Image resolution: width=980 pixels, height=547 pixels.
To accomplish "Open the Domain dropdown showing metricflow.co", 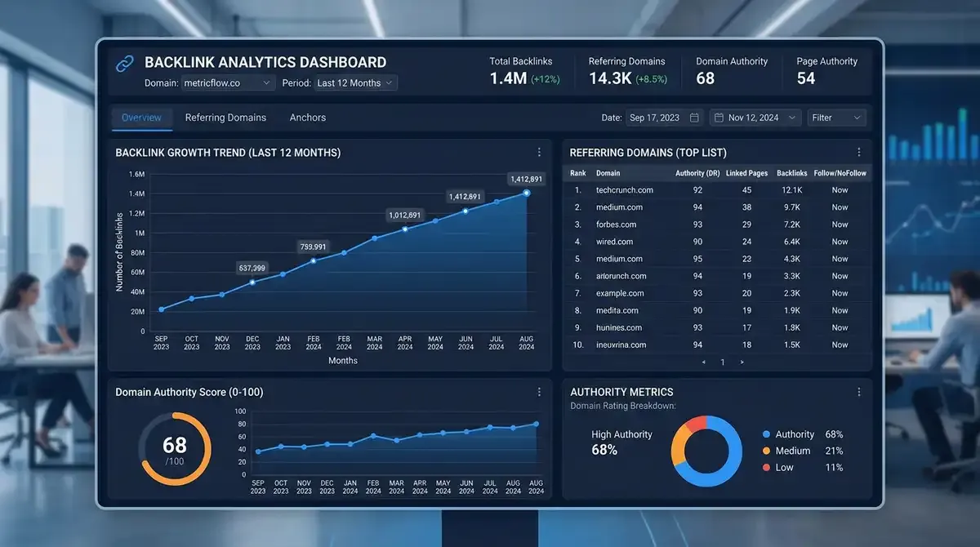I will pyautogui.click(x=228, y=82).
